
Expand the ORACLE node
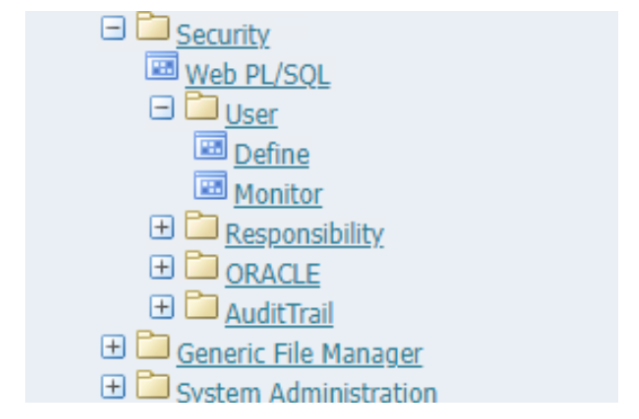click(x=162, y=267)
